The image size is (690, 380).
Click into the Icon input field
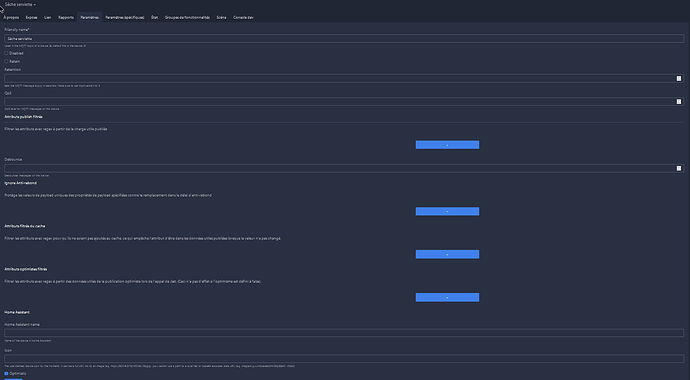click(344, 359)
